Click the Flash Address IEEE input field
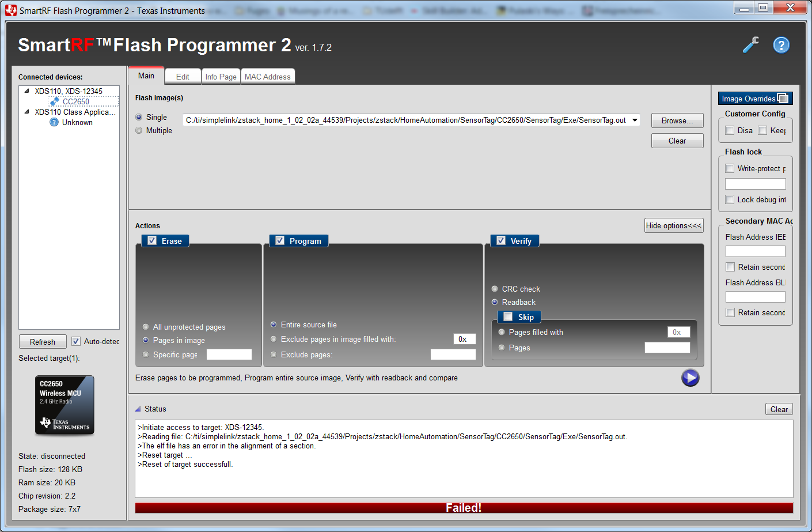 (x=756, y=251)
